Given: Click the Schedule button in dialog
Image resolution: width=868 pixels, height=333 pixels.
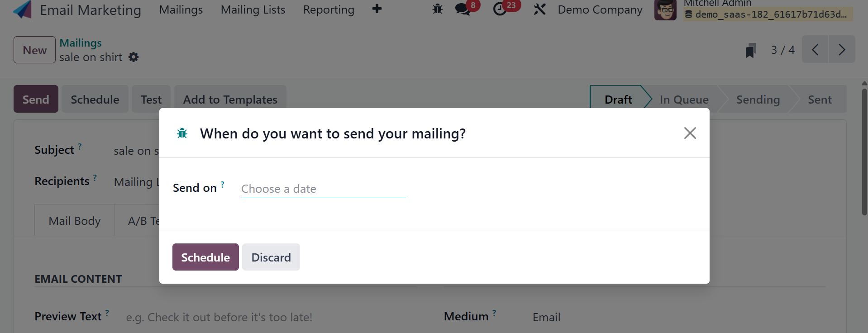Looking at the screenshot, I should tap(205, 257).
